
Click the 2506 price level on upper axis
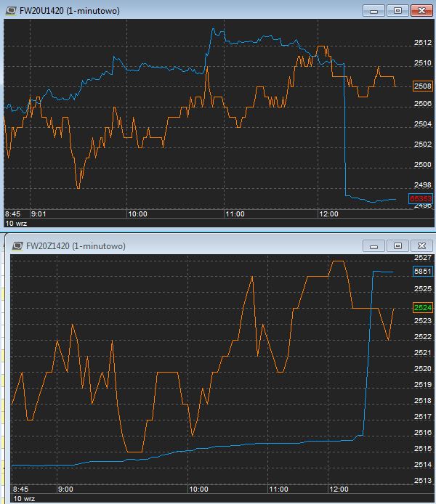tap(423, 104)
